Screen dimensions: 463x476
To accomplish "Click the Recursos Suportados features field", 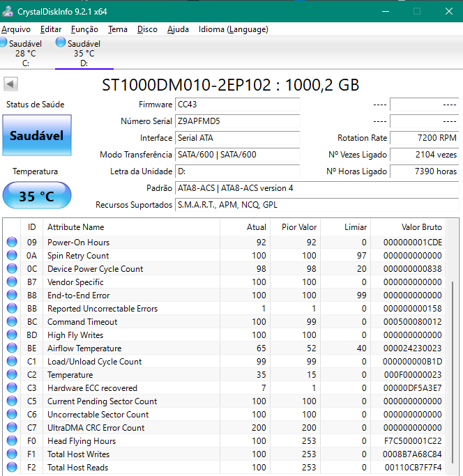I will click(317, 205).
